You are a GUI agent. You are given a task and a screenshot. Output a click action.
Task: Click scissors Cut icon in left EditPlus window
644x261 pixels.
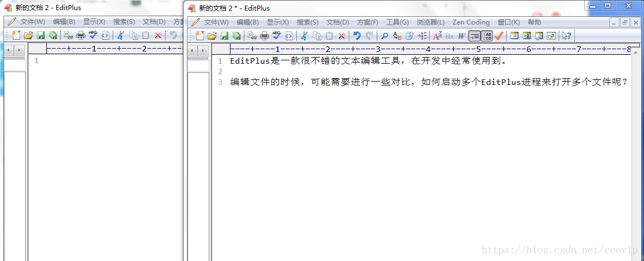pos(121,35)
